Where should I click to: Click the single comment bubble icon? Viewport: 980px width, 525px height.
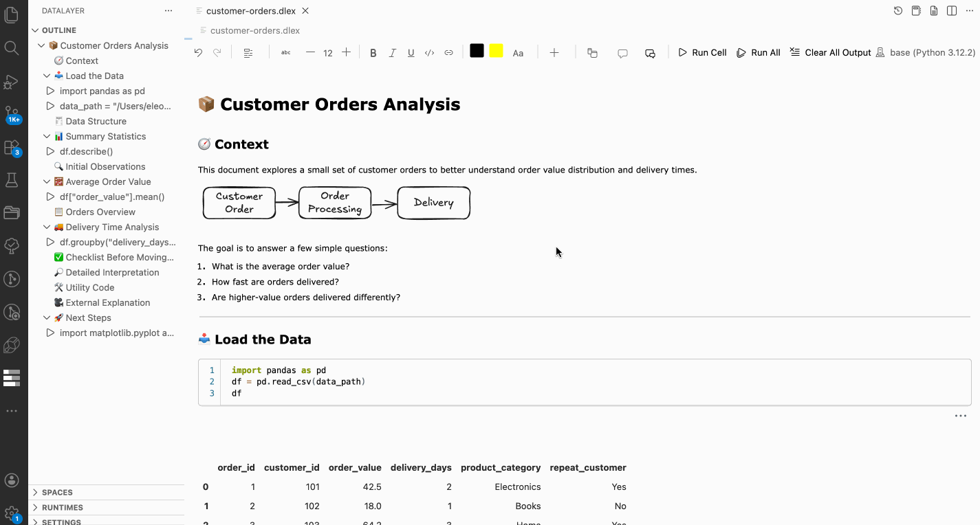click(622, 53)
